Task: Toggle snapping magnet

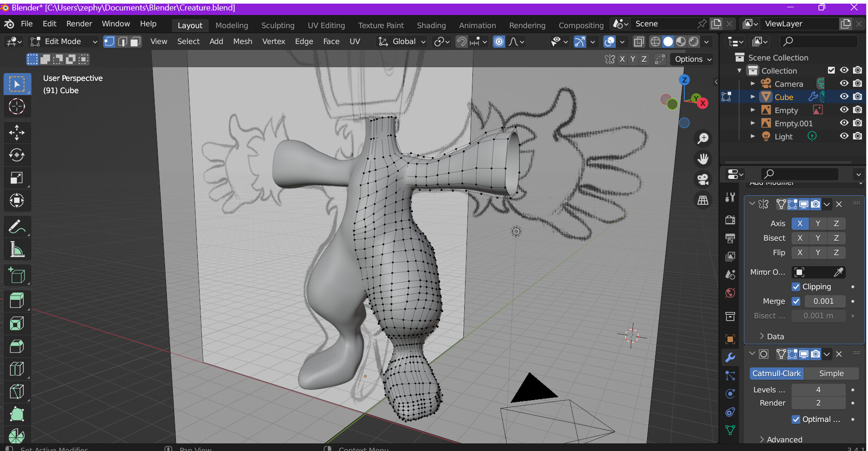Action: pos(461,41)
